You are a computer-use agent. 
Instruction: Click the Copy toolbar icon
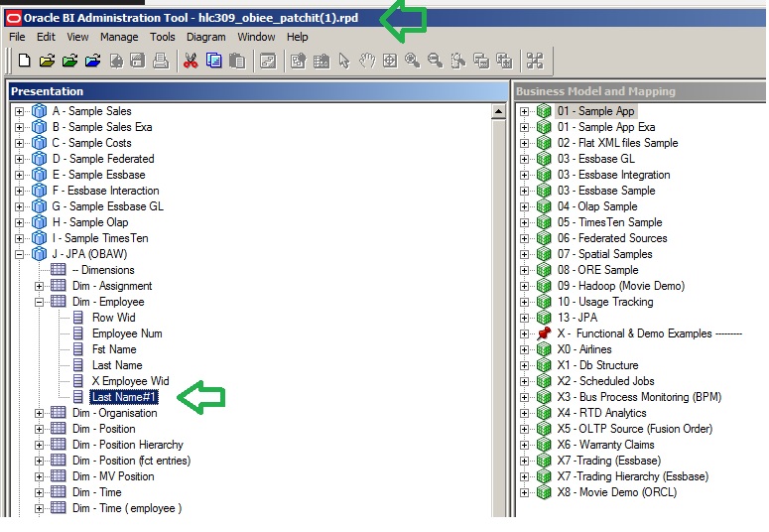pos(213,61)
